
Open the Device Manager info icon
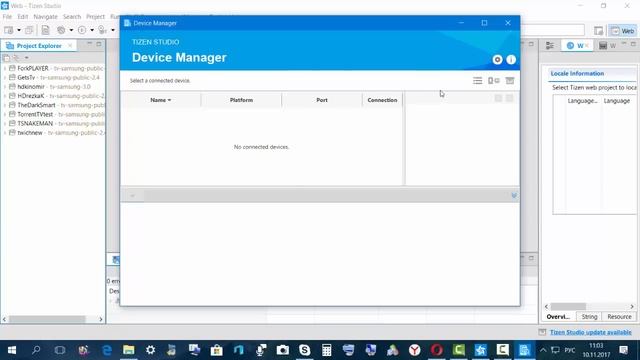pyautogui.click(x=511, y=60)
